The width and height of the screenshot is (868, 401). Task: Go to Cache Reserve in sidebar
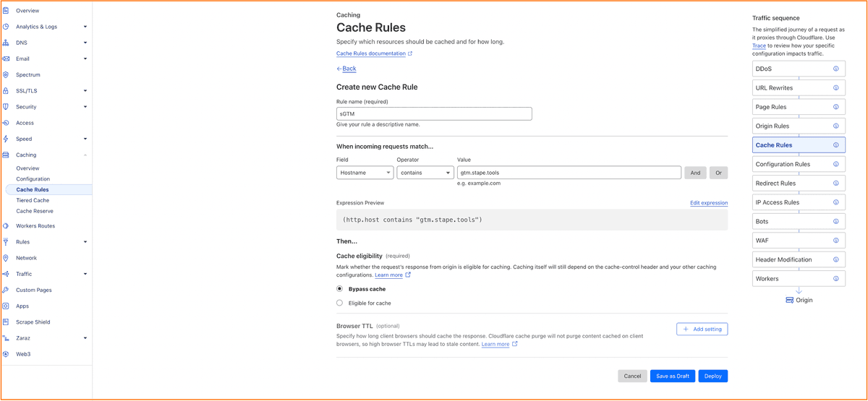click(35, 211)
